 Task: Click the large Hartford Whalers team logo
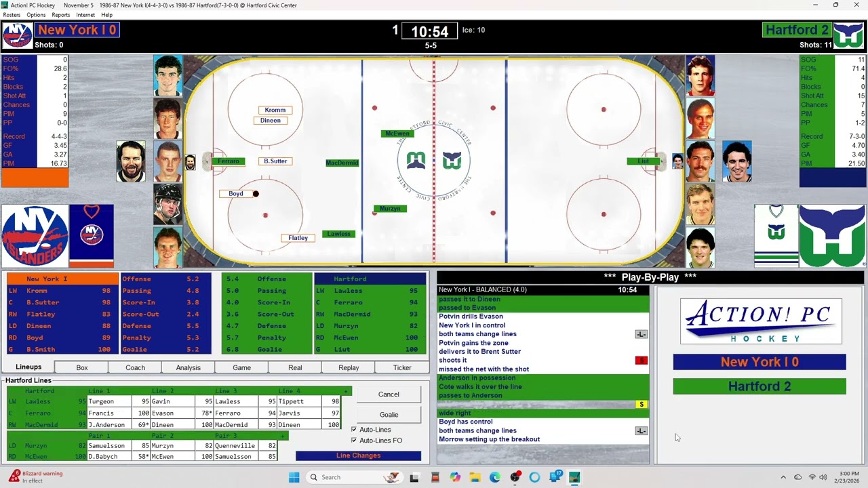pyautogui.click(x=832, y=237)
